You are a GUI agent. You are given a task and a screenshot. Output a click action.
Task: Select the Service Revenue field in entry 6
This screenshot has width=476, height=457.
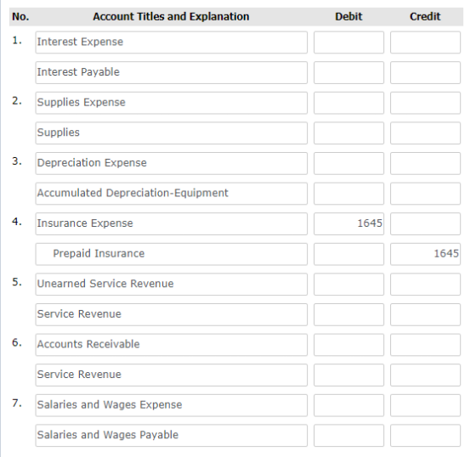[x=171, y=375]
